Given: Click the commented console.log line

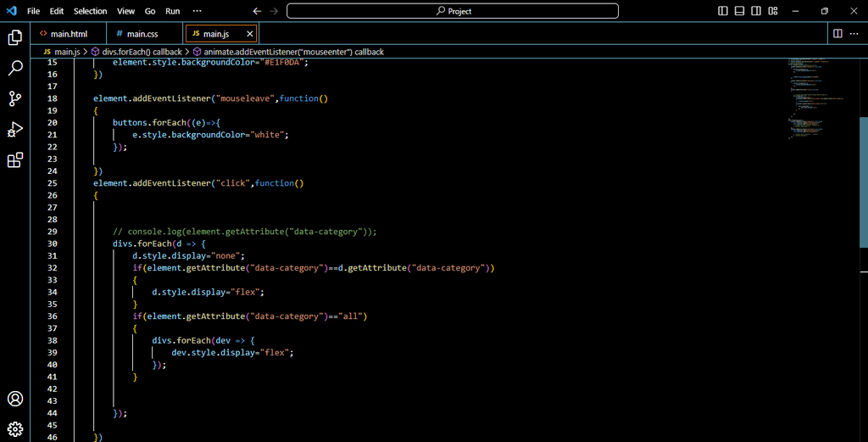Looking at the screenshot, I should 245,232.
